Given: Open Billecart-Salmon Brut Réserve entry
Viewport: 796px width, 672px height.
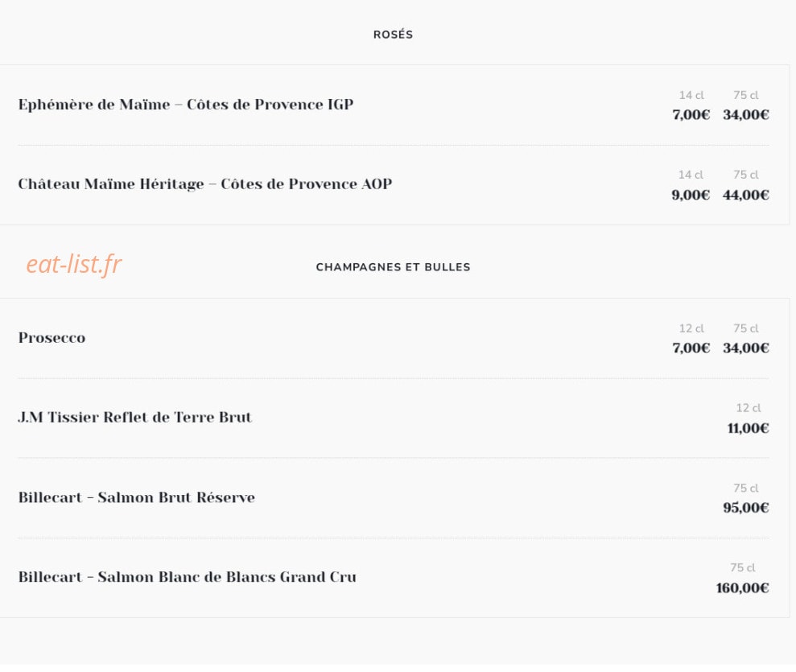Looking at the screenshot, I should [137, 497].
